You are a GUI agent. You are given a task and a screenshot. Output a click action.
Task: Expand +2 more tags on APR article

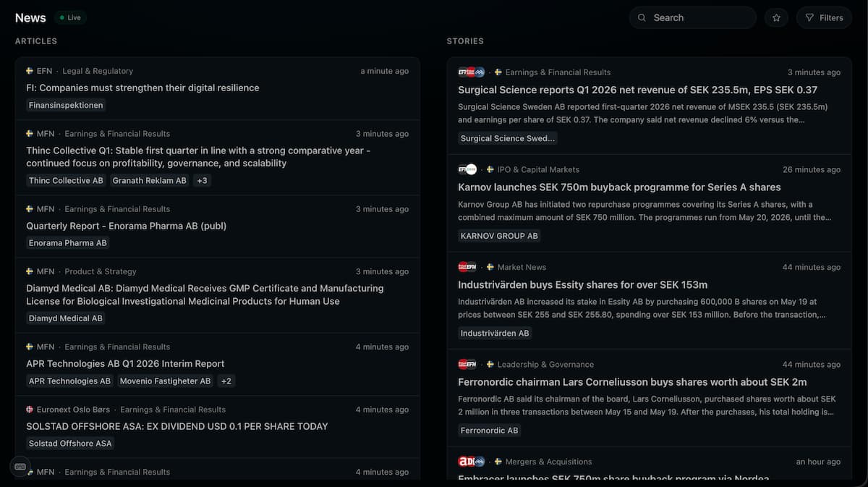(226, 381)
